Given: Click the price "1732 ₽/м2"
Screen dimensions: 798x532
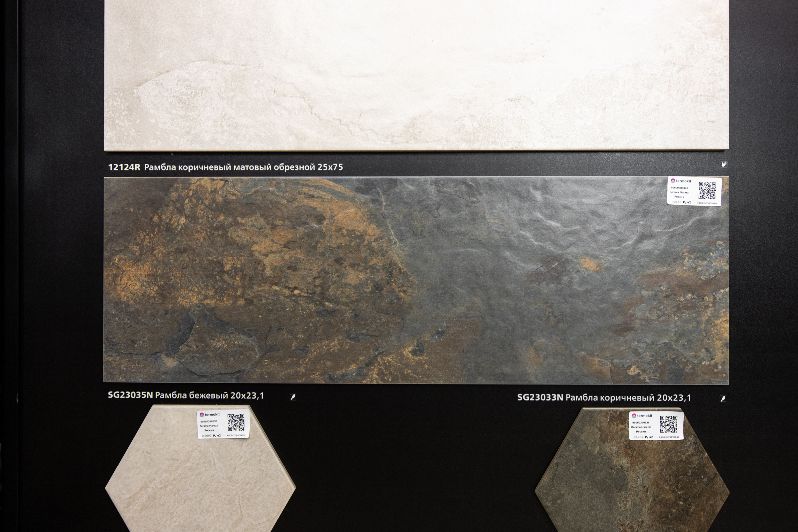Looking at the screenshot, I should [x=643, y=437].
